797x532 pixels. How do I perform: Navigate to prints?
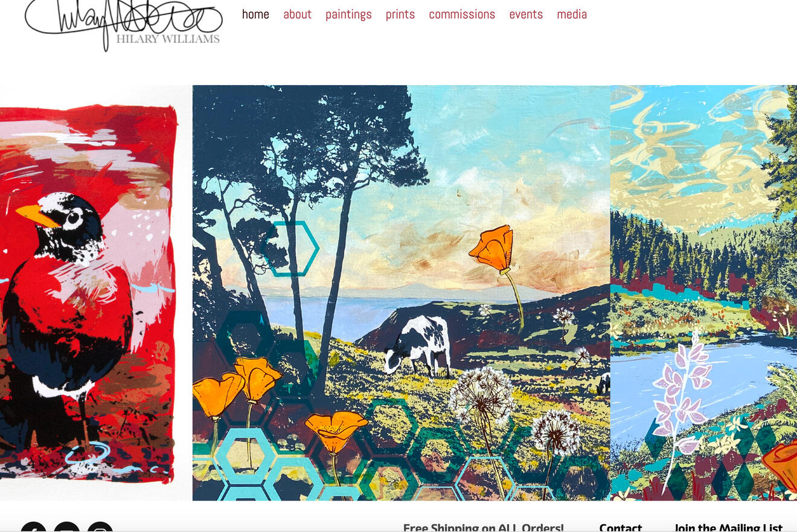[400, 14]
